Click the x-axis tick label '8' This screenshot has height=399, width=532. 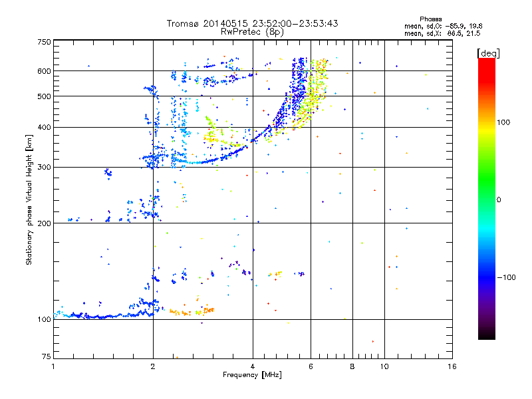click(x=352, y=366)
